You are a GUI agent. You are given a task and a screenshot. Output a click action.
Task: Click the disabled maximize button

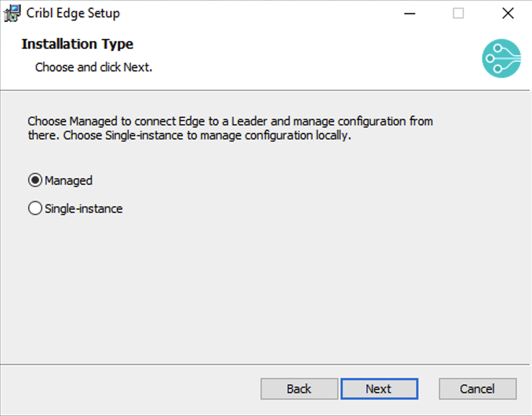[458, 13]
